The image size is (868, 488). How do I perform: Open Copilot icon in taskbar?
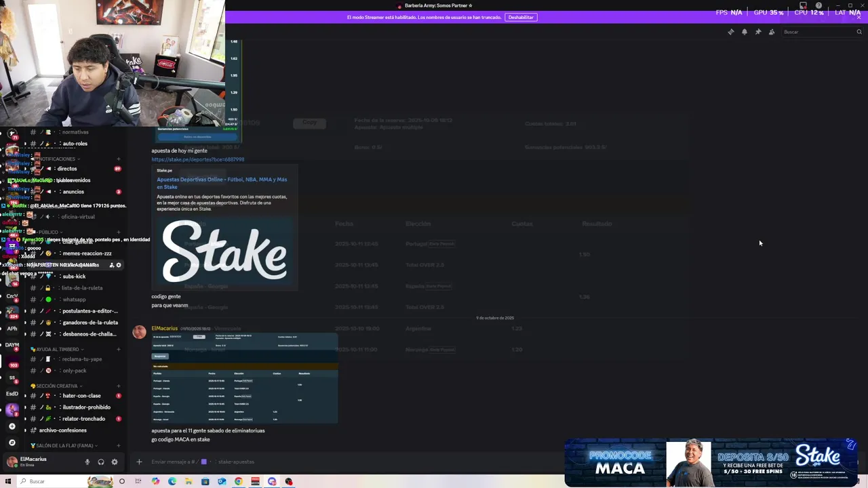pyautogui.click(x=155, y=481)
